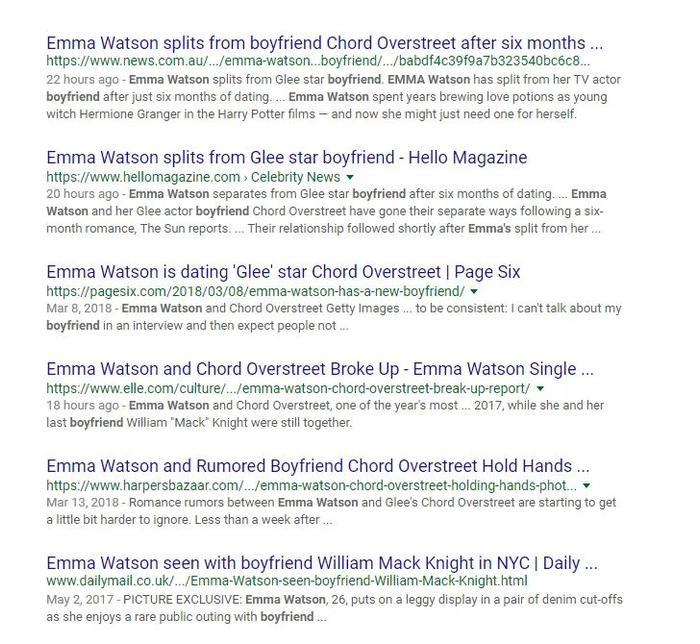Image resolution: width=700 pixels, height=644 pixels.
Task: Open 'Emma Watson splits from boyfriend Chord Overstreet' result
Action: click(x=324, y=44)
